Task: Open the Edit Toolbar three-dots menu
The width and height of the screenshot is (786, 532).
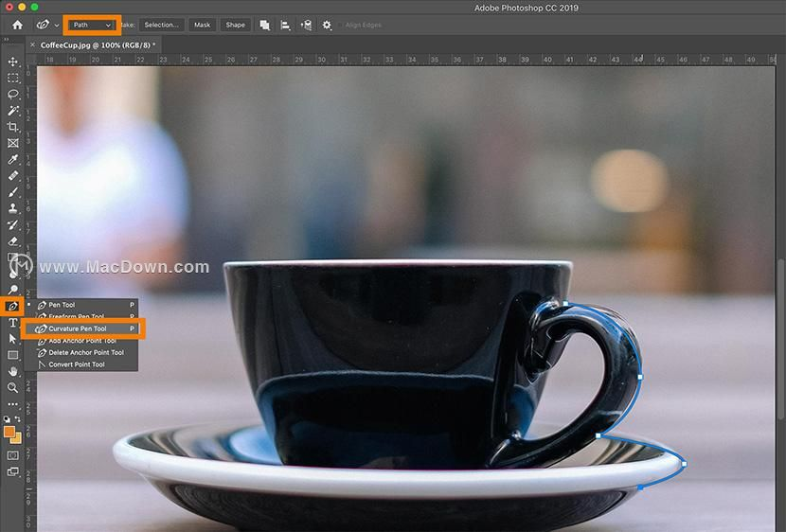Action: (x=13, y=404)
